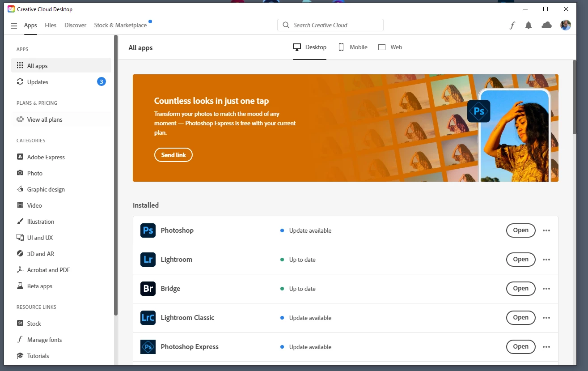
Task: Click Lightroom Classic 'Update available' status
Action: 310,318
